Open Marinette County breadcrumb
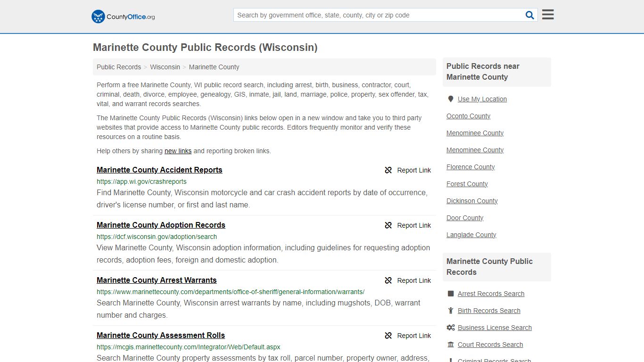The width and height of the screenshot is (644, 362). tap(214, 67)
